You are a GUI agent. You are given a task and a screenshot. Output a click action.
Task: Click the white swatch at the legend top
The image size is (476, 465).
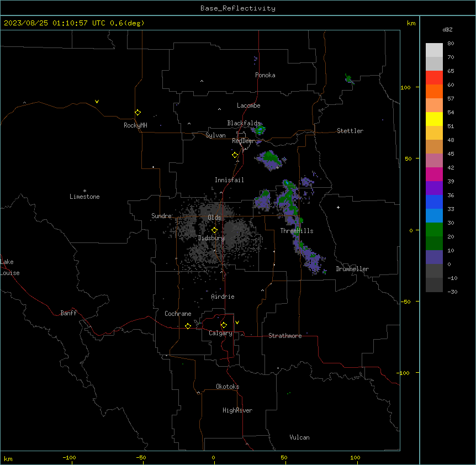pos(434,50)
